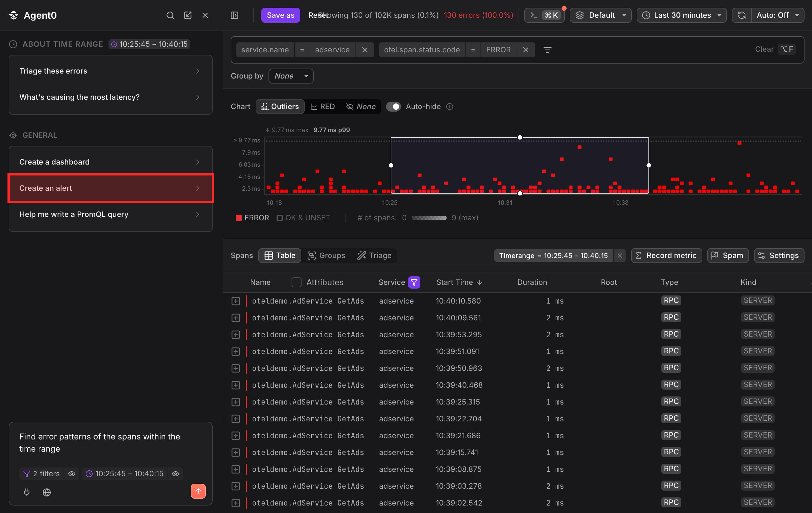
Task: Remove the service.name adservice filter
Action: pos(365,50)
